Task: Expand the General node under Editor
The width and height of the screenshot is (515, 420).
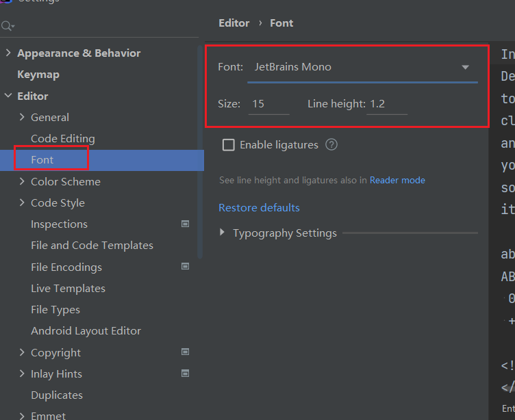Action: click(x=22, y=117)
